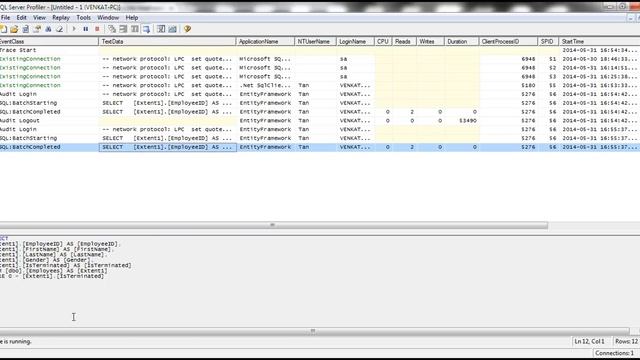640x360 pixels.
Task: Click the ApplicationName column header
Action: pos(265,42)
